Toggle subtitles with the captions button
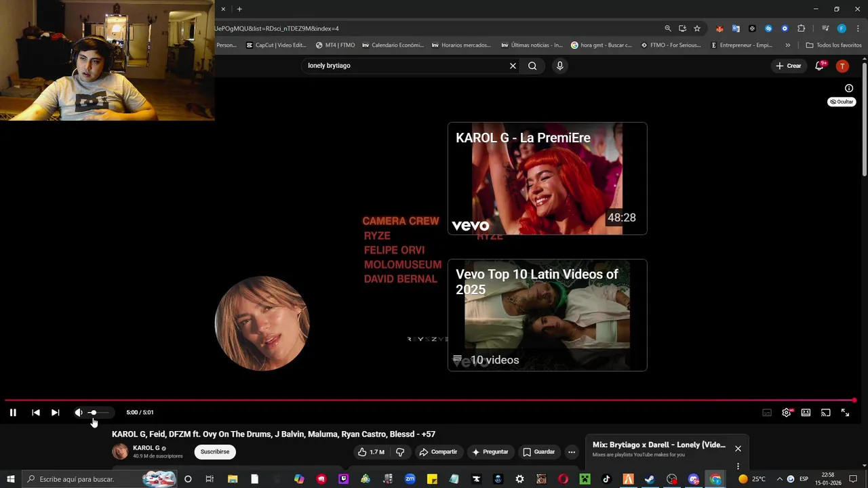Viewport: 868px width, 488px height. coord(767,412)
